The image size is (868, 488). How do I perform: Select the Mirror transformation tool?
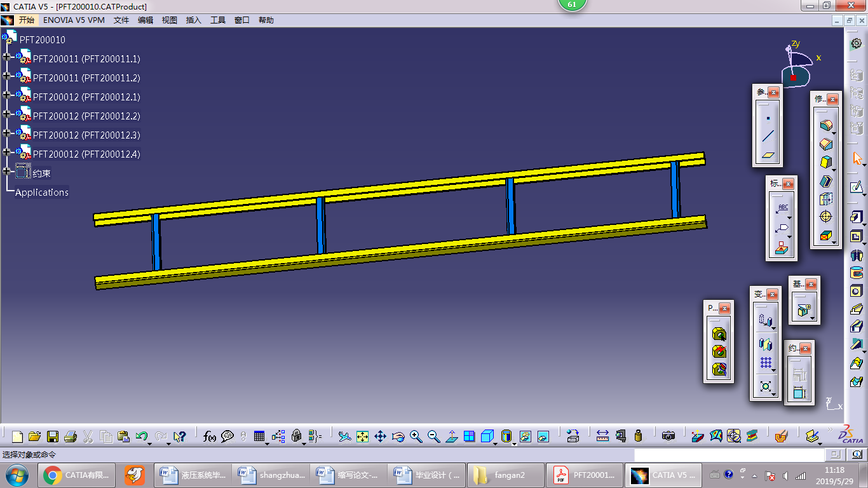click(766, 344)
